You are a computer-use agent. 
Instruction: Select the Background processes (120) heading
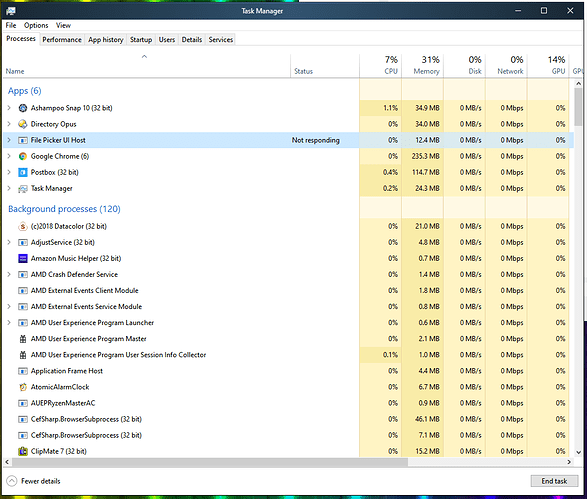(64, 209)
